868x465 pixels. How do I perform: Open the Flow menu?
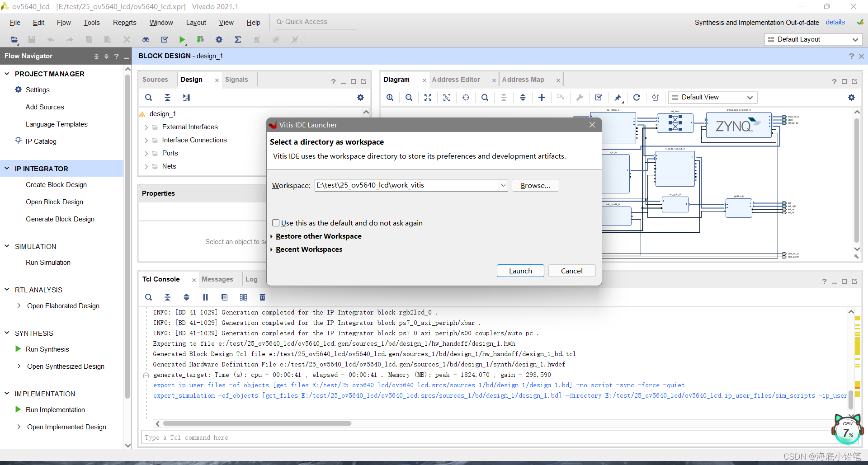point(64,23)
